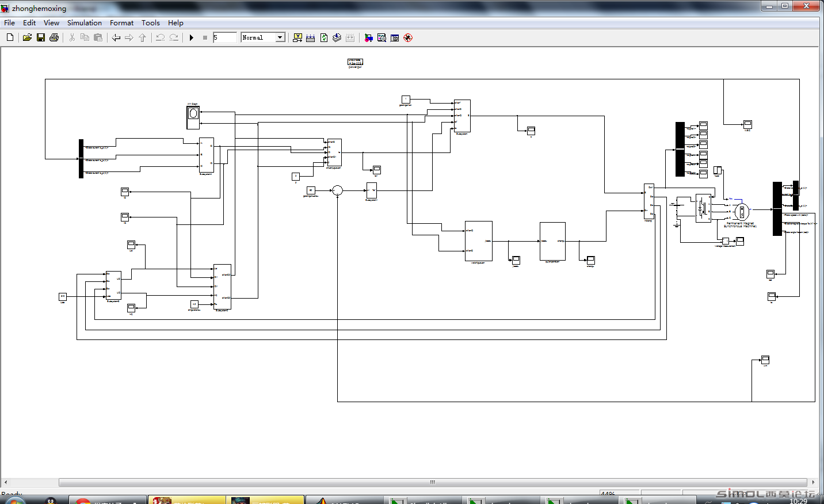Select the powergui block at top

[355, 62]
